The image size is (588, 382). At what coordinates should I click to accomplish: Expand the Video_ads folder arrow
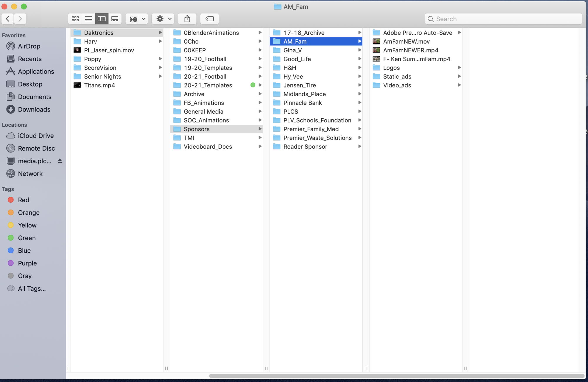click(459, 85)
